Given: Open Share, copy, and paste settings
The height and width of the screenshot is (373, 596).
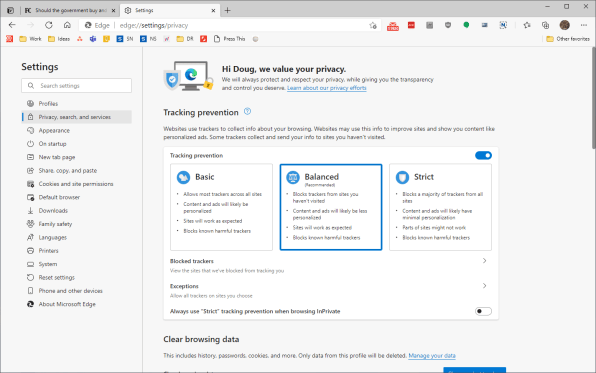Looking at the screenshot, I should click(68, 171).
